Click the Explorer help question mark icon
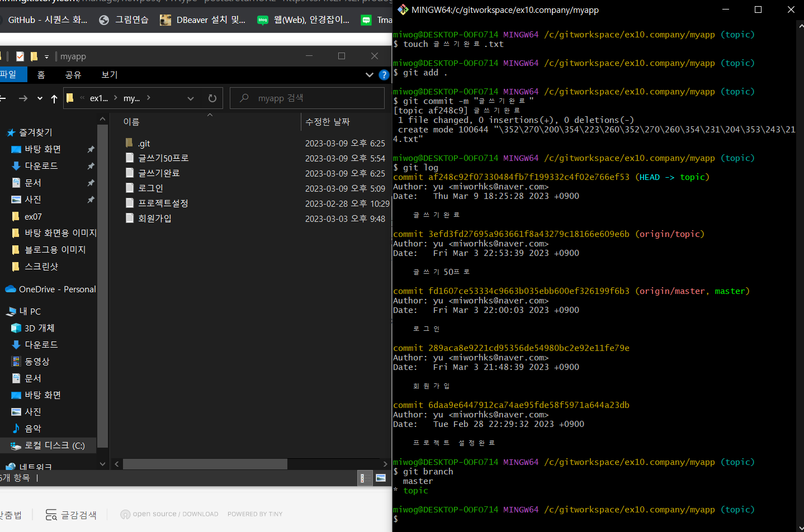 pos(384,75)
